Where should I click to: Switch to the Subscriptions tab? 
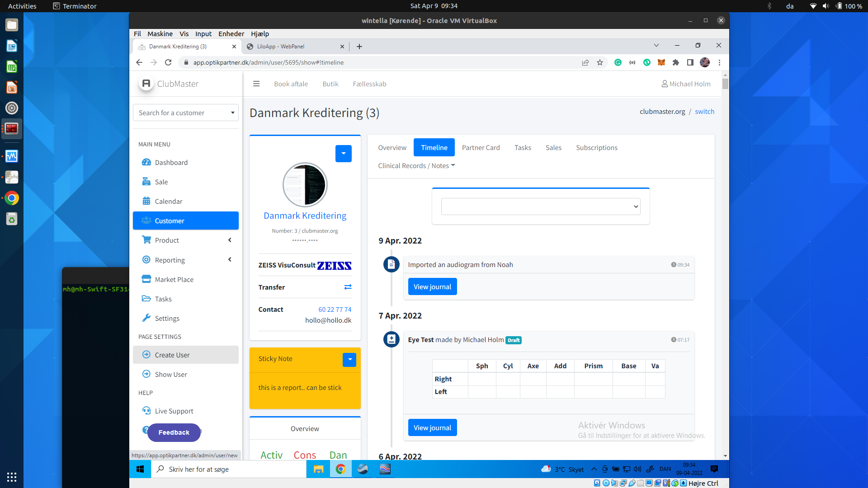(596, 148)
